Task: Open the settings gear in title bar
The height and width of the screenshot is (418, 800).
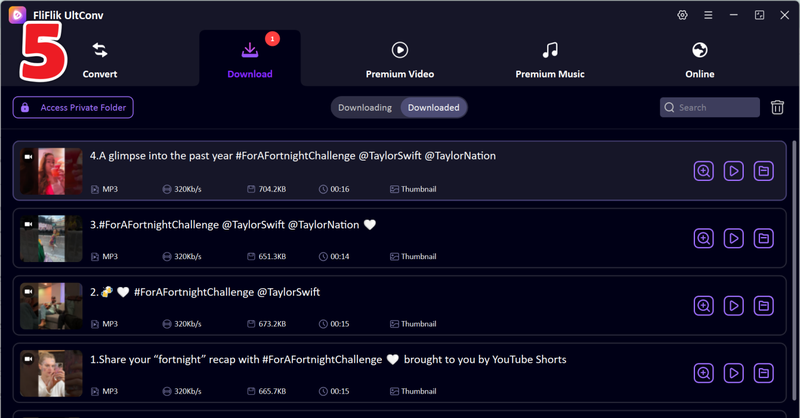Action: coord(682,15)
